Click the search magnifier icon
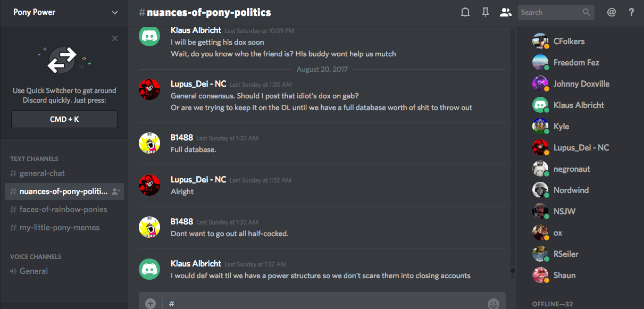 [x=586, y=12]
